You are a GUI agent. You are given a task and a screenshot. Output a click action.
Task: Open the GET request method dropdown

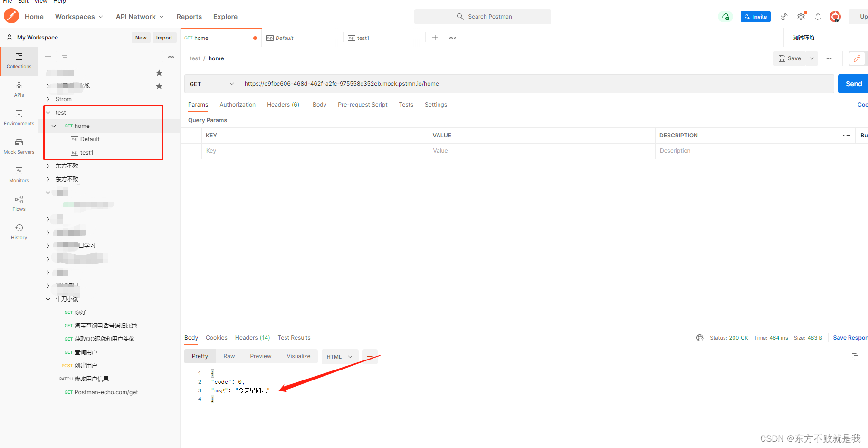click(x=211, y=84)
